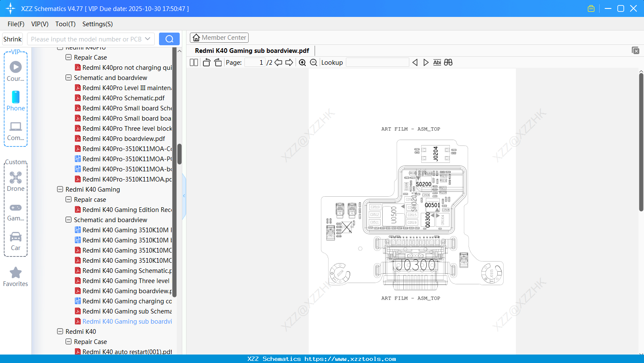Zoom in on the boardview
Screen dimensions: 644x363
[302, 63]
